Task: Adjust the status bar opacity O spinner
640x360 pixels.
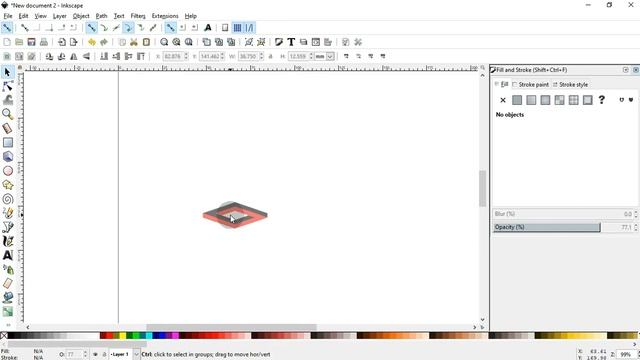Action: pyautogui.click(x=85, y=354)
